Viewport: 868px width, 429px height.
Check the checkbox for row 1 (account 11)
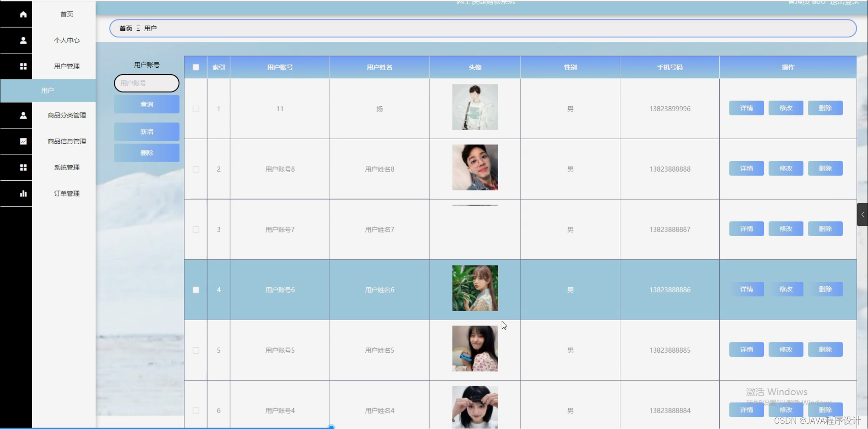(x=196, y=109)
